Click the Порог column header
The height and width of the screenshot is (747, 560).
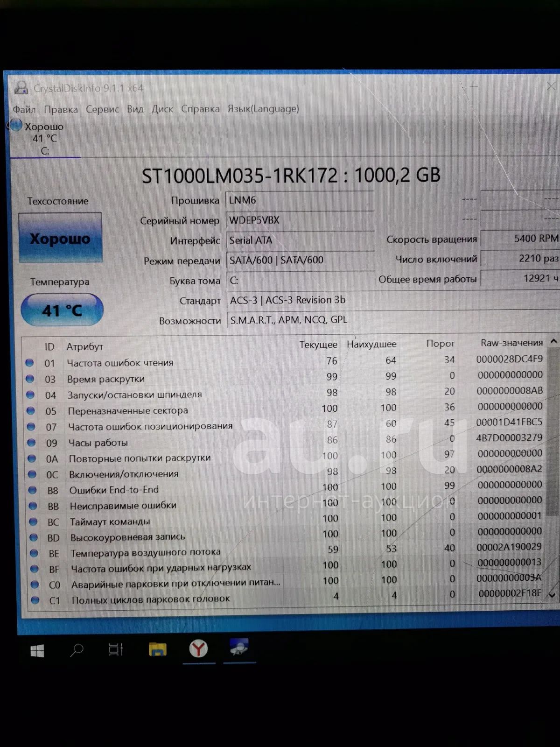click(x=441, y=344)
